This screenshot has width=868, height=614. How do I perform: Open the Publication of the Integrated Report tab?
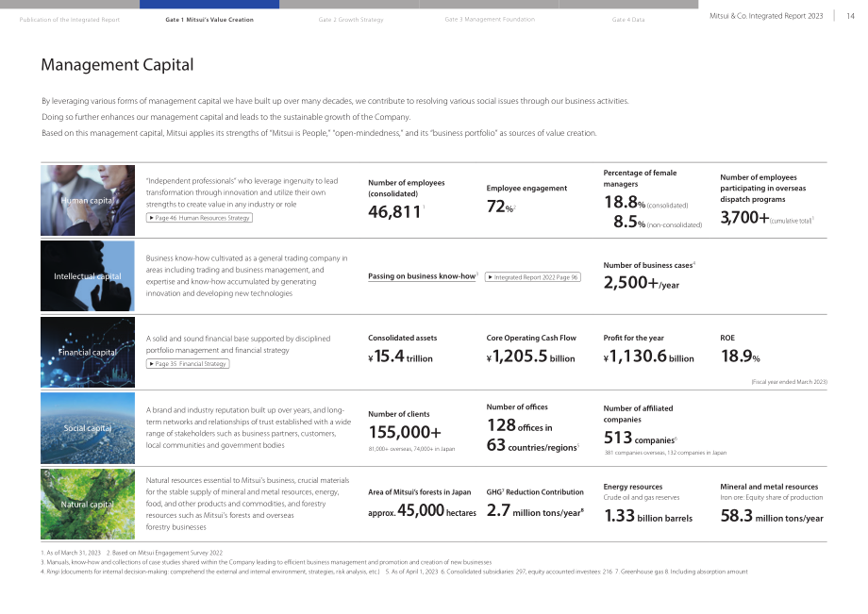pyautogui.click(x=70, y=20)
